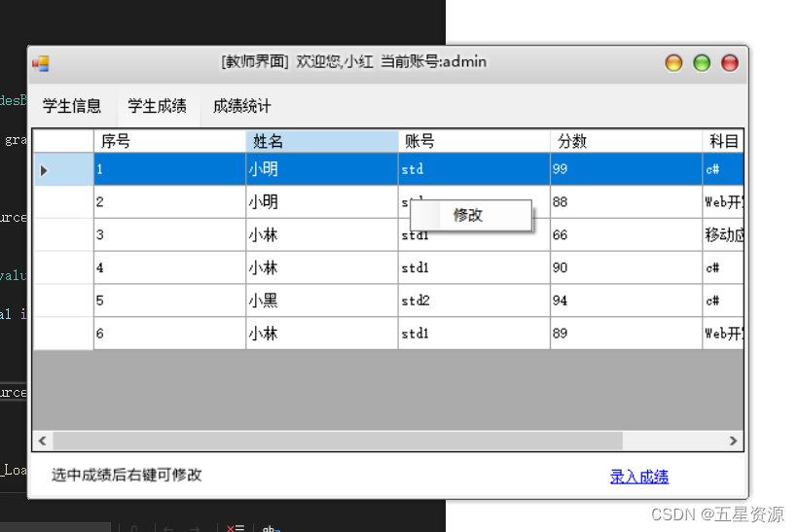The image size is (799, 532).
Task: Click 小林 in the row numbered 6
Action: click(322, 334)
